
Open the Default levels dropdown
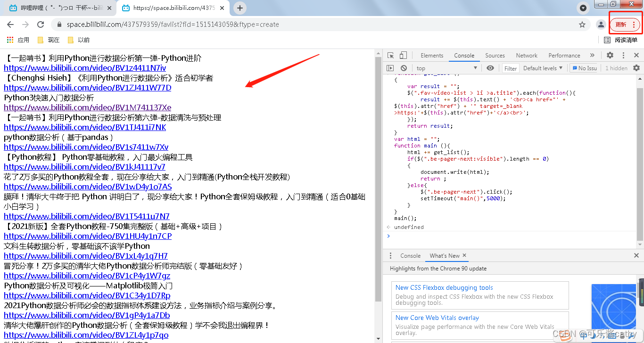543,68
